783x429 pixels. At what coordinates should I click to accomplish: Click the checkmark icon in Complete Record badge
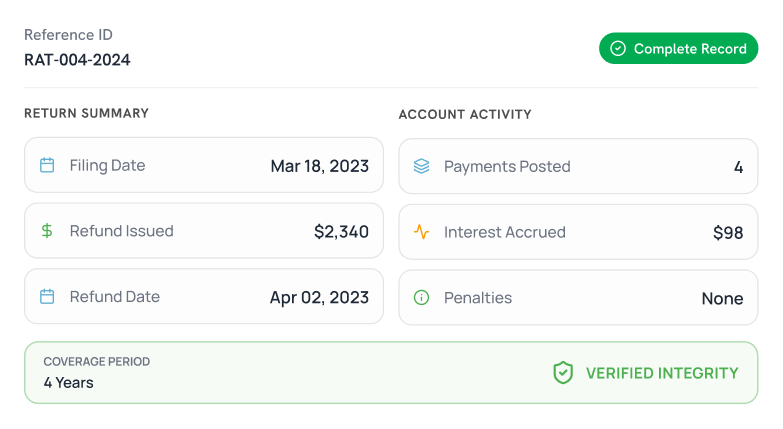(x=618, y=48)
